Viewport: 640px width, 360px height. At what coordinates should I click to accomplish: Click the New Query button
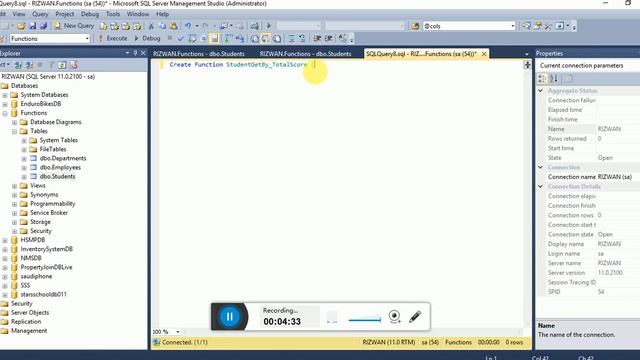pyautogui.click(x=74, y=26)
